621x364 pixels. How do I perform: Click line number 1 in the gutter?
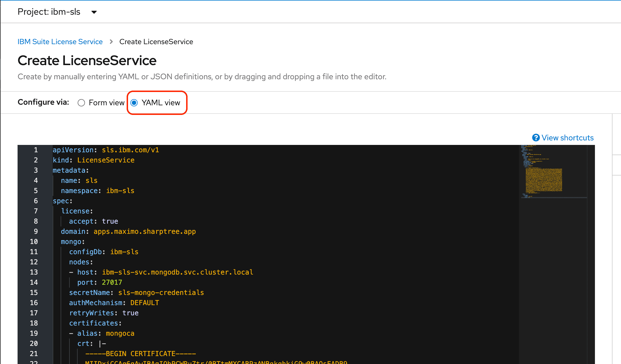pyautogui.click(x=36, y=150)
